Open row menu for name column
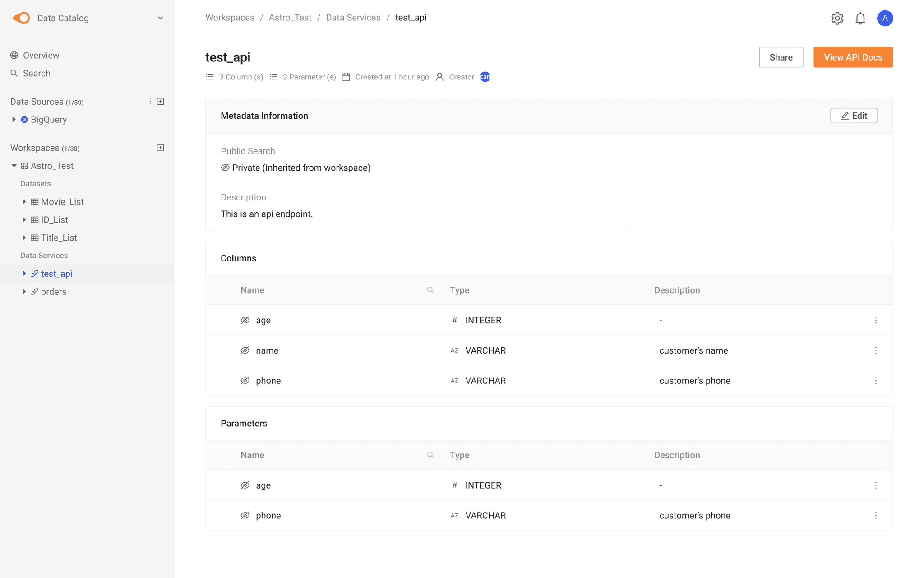Image resolution: width=924 pixels, height=578 pixels. pos(876,350)
